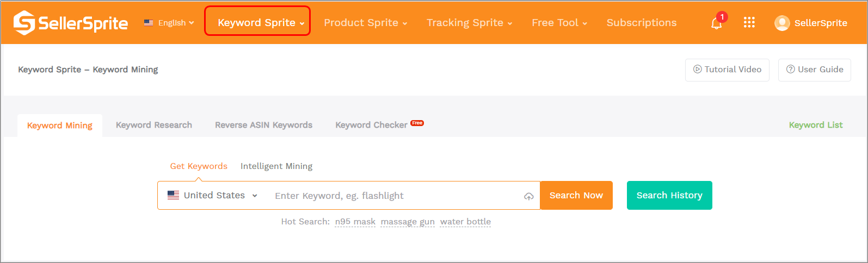Switch to the Keyword Research tab

coord(154,125)
